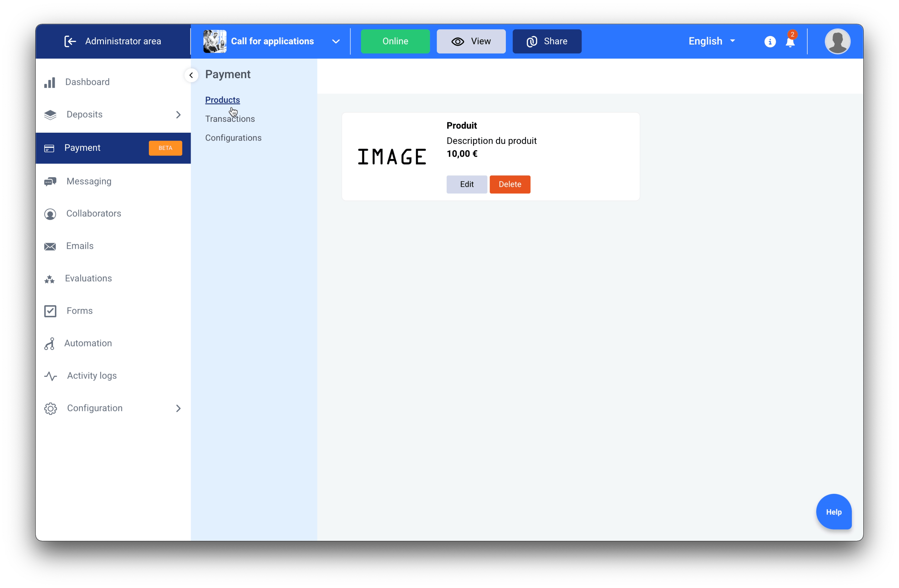Collapse the sidebar with the arrow button
Screen dimensions: 899x588
point(192,75)
